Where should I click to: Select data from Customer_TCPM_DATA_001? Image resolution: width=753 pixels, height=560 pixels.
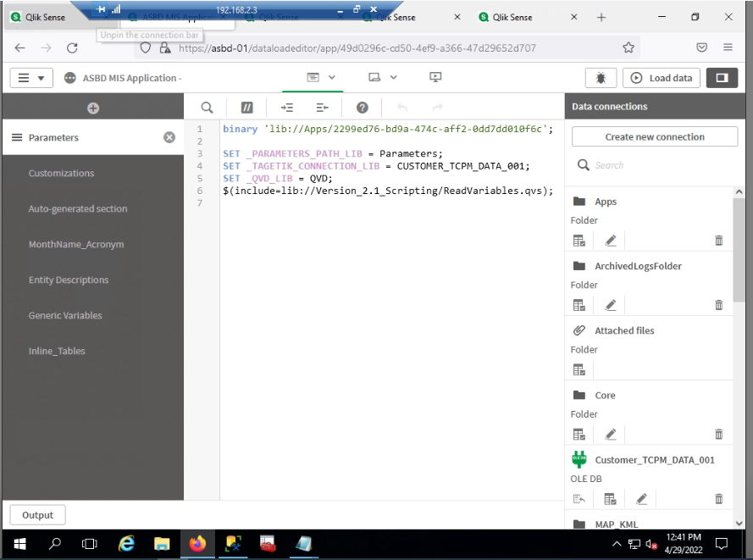pyautogui.click(x=610, y=499)
